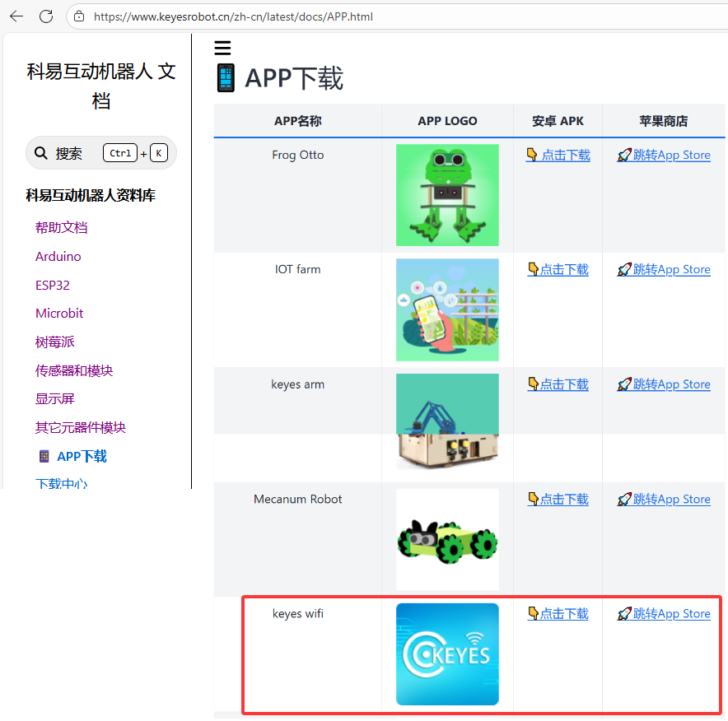Click the download icon in Frog Otto row
Screen dimensions: 728x721
pyautogui.click(x=532, y=155)
